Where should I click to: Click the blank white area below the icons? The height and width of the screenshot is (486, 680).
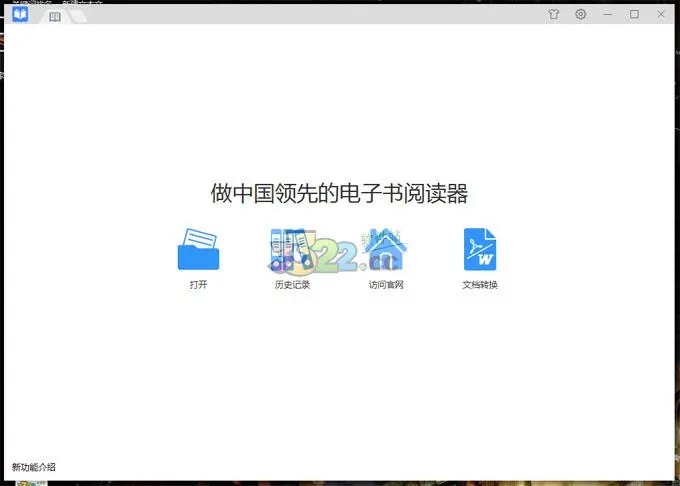340,380
